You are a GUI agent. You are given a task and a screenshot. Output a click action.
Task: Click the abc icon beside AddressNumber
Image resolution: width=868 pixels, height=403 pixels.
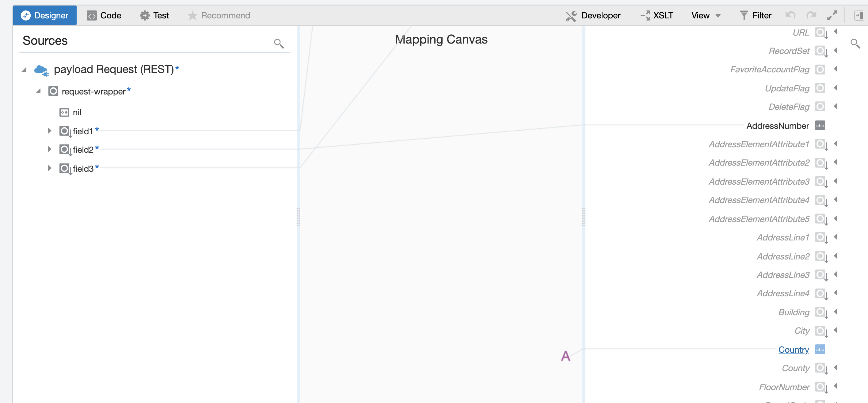coord(820,125)
